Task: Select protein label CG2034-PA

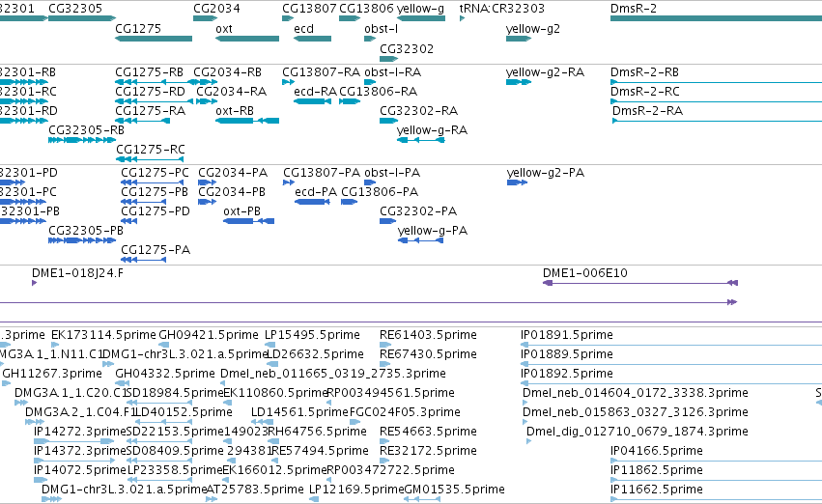Action: click(x=233, y=173)
